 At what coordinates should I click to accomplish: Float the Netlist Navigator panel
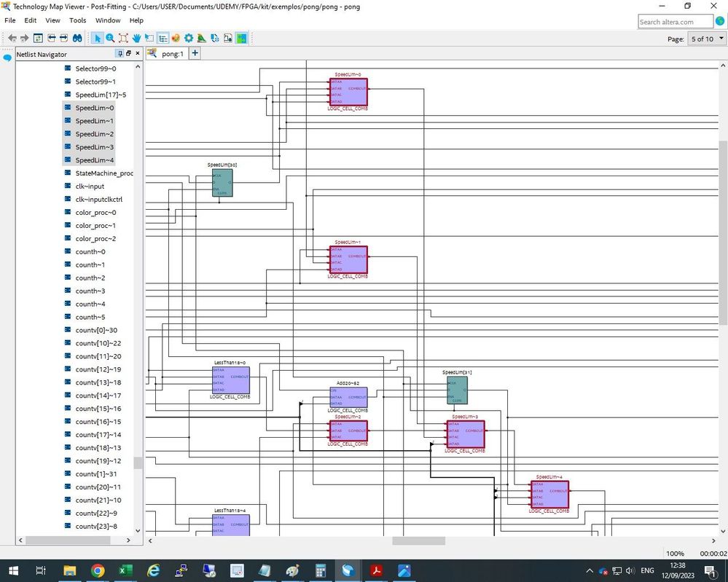coord(128,54)
